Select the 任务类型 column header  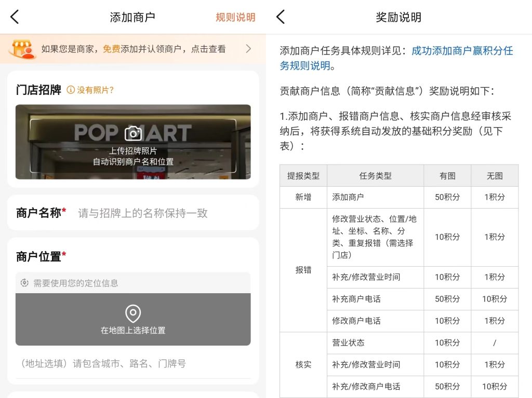click(375, 175)
